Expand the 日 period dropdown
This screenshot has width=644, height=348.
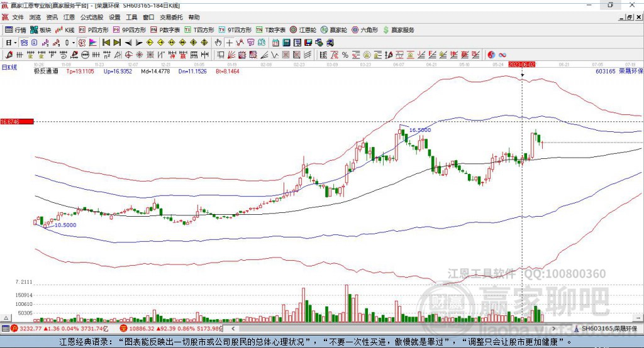click(x=15, y=43)
